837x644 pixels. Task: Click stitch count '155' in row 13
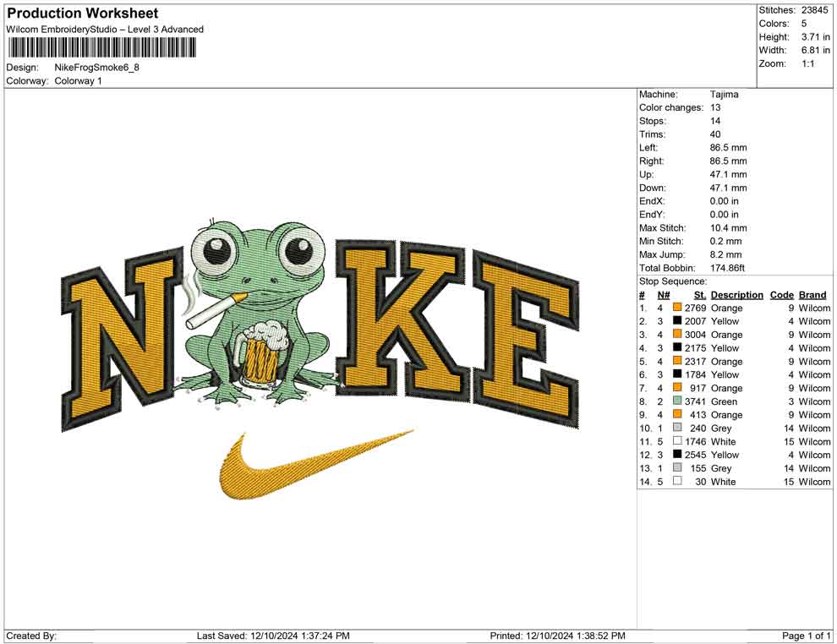[697, 468]
